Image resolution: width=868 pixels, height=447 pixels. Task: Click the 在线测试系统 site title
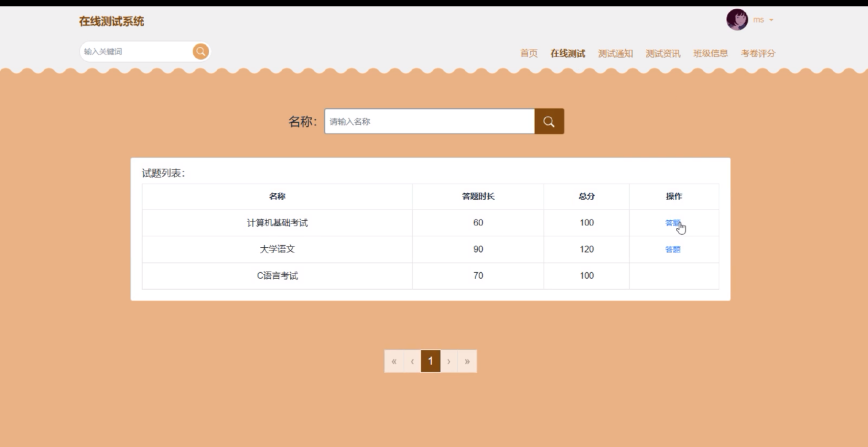click(x=112, y=21)
